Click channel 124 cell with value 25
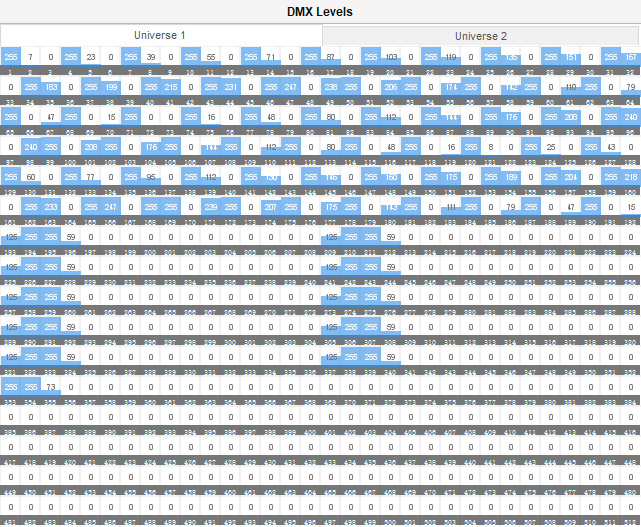 550,148
